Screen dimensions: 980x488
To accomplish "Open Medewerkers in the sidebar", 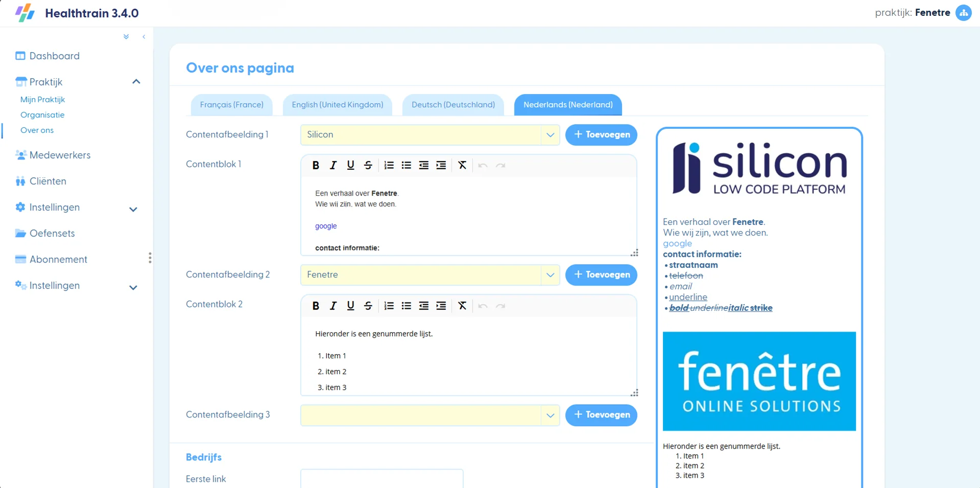I will (53, 155).
